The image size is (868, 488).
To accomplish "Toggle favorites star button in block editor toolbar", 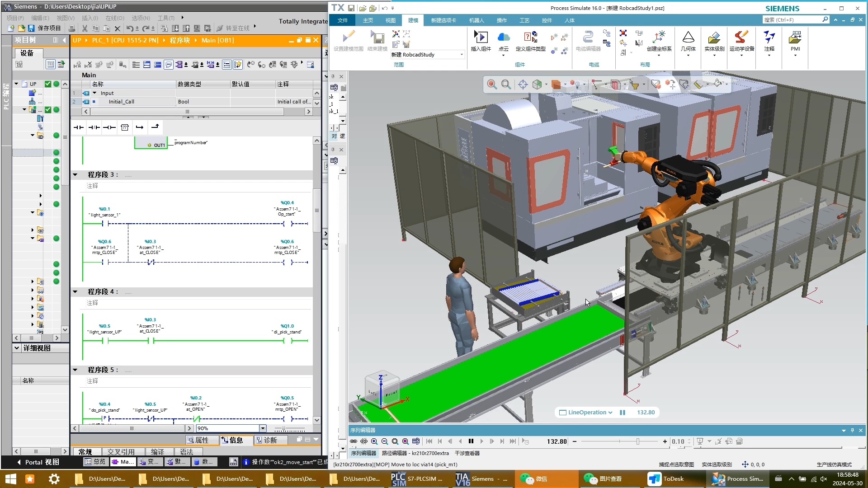I will [238, 65].
